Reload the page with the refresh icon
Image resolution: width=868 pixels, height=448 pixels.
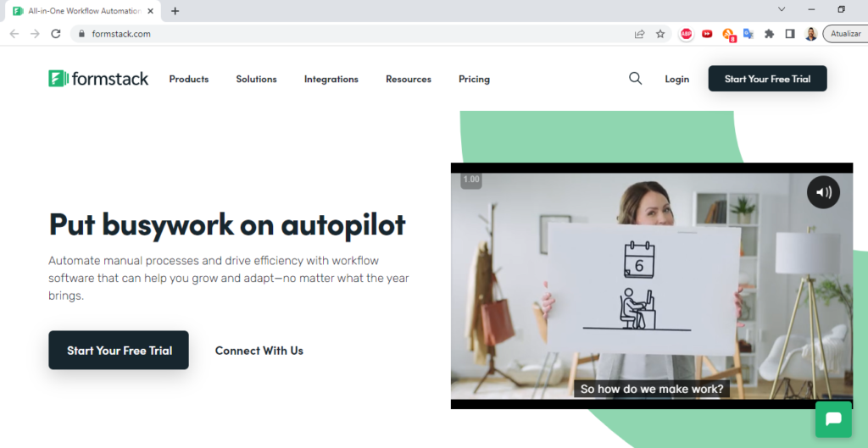[x=55, y=34]
